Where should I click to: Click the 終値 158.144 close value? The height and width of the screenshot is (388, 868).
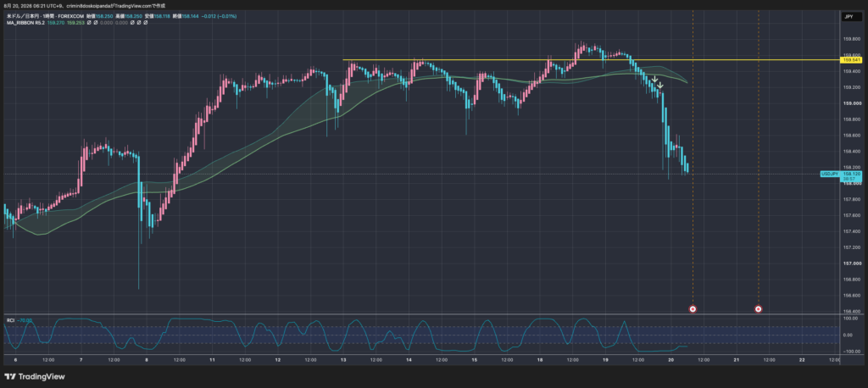point(187,17)
